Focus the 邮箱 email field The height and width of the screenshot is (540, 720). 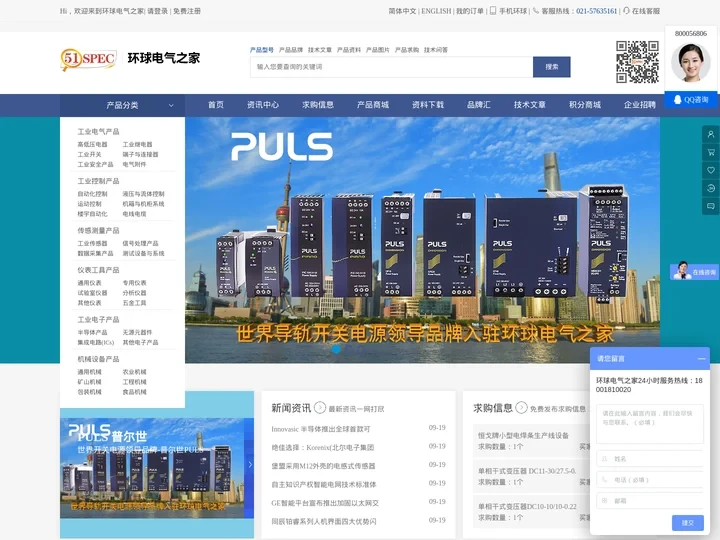(649, 501)
